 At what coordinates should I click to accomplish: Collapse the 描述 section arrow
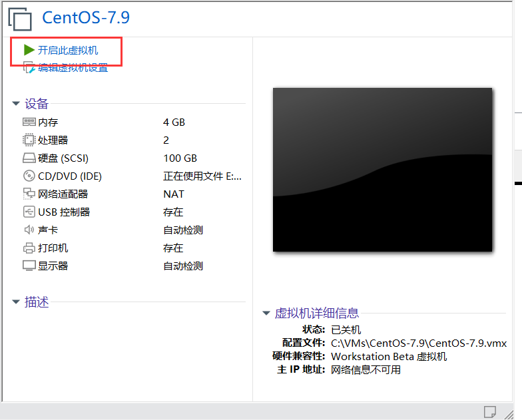coord(16,302)
